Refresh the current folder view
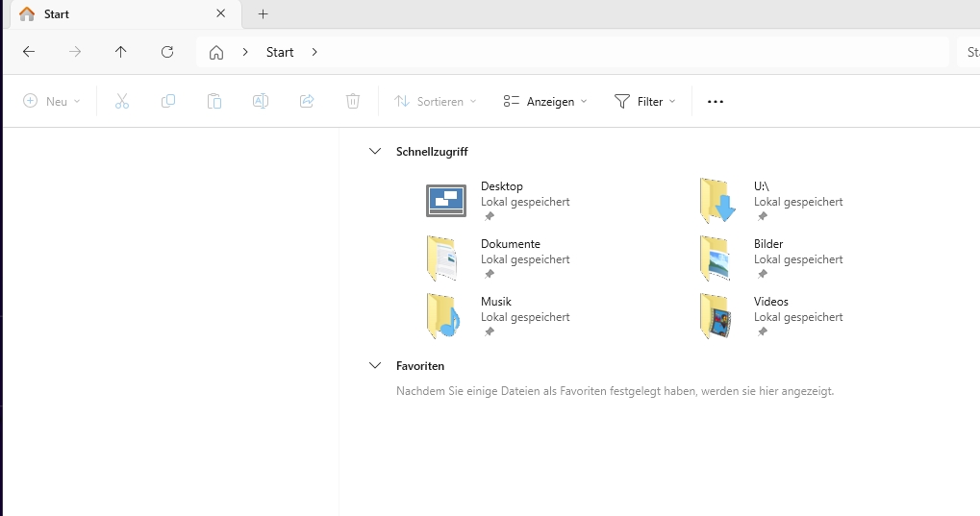 point(167,52)
